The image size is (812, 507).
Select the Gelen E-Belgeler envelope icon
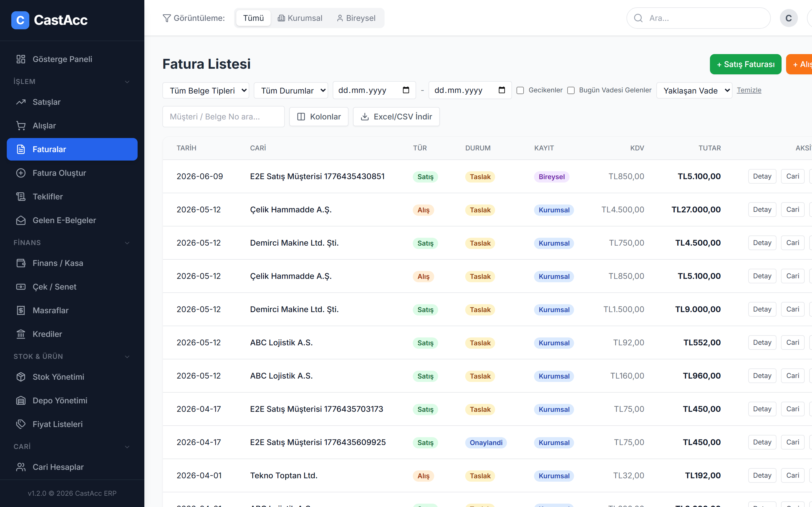[x=21, y=220]
